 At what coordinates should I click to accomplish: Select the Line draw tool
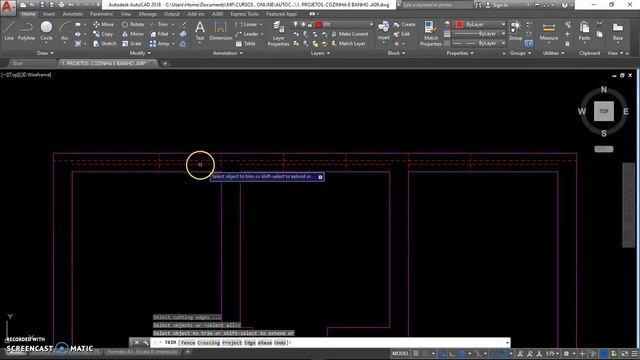pyautogui.click(x=9, y=31)
